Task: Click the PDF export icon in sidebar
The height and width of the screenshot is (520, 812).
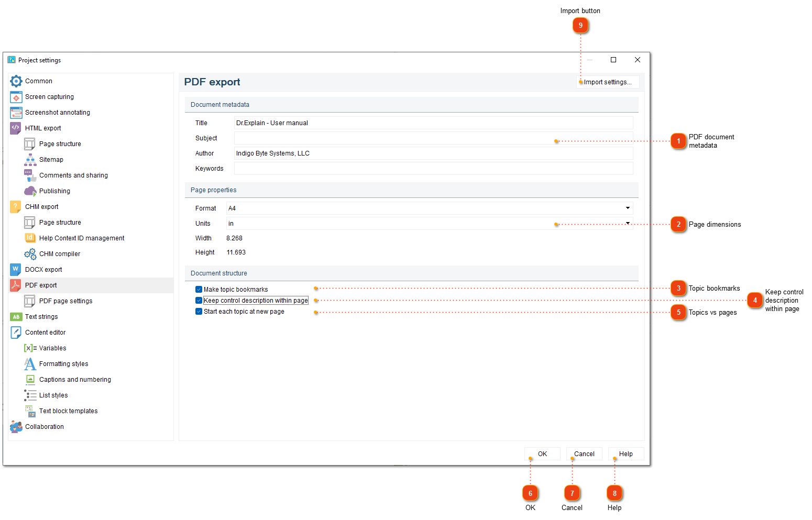Action: click(x=16, y=285)
